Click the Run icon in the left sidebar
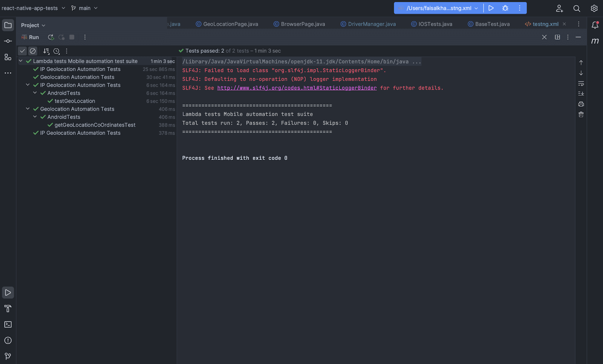This screenshot has height=364, width=603. [x=8, y=292]
